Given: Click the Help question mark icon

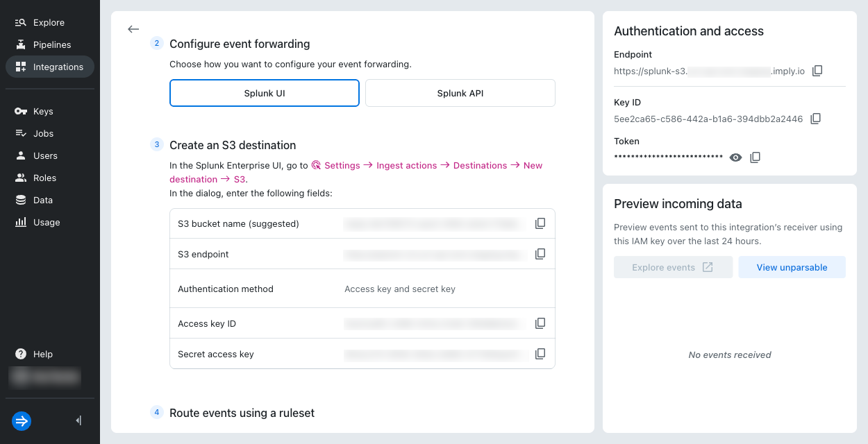Looking at the screenshot, I should click(21, 354).
